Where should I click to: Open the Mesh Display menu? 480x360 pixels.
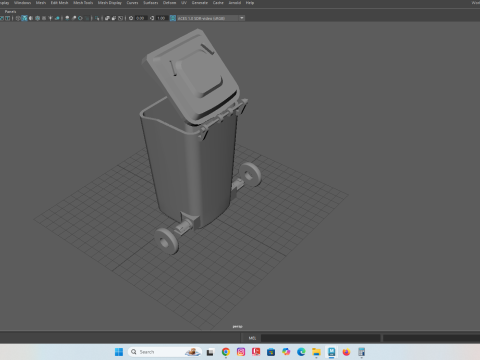[110, 3]
